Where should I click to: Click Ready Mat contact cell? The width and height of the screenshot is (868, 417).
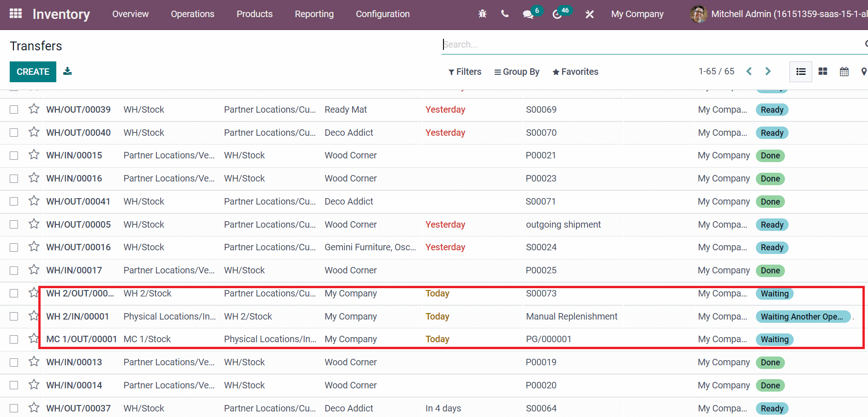coord(346,109)
